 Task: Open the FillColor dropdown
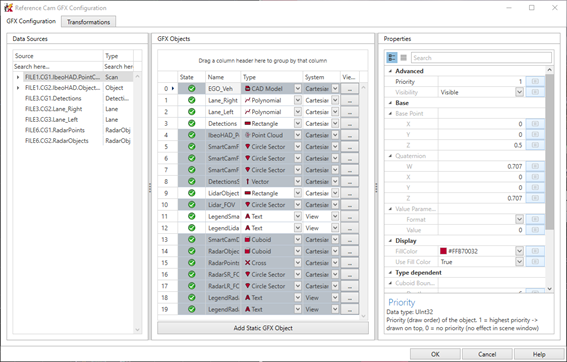pyautogui.click(x=519, y=251)
